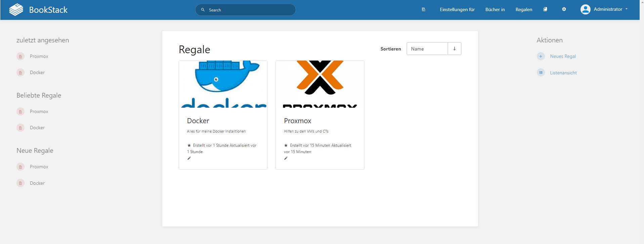The width and height of the screenshot is (644, 244).
Task: Click the pencil icon on Proxmox card
Action: [286, 158]
